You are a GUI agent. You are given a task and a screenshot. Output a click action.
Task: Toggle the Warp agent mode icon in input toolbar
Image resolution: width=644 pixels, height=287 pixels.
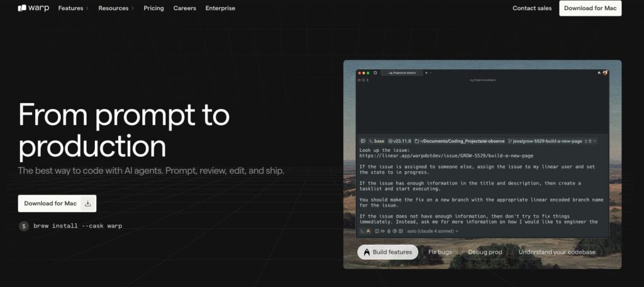click(368, 231)
